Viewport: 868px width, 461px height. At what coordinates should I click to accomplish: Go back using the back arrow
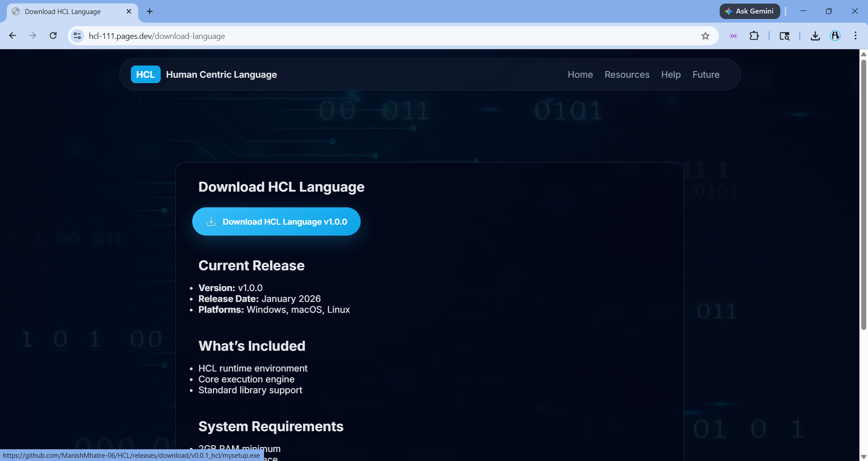pyautogui.click(x=12, y=36)
